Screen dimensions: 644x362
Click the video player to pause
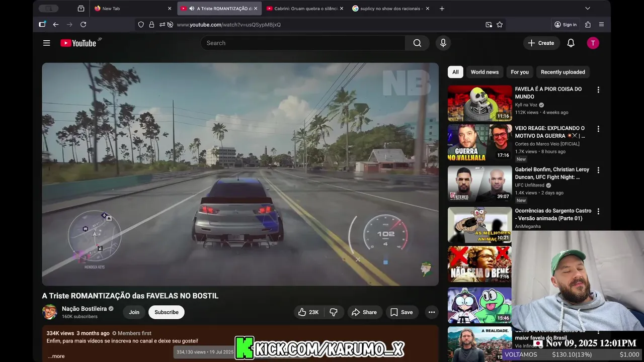pos(240,174)
